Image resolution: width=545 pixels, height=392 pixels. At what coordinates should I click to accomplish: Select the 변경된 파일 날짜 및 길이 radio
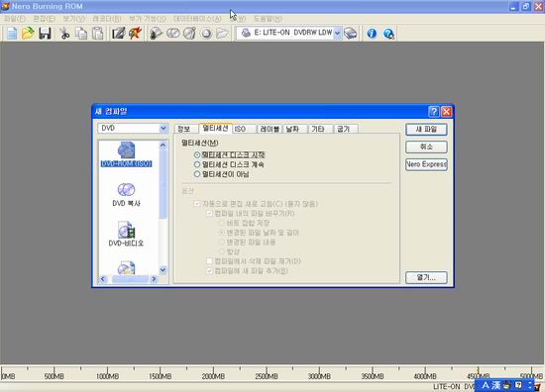[222, 233]
